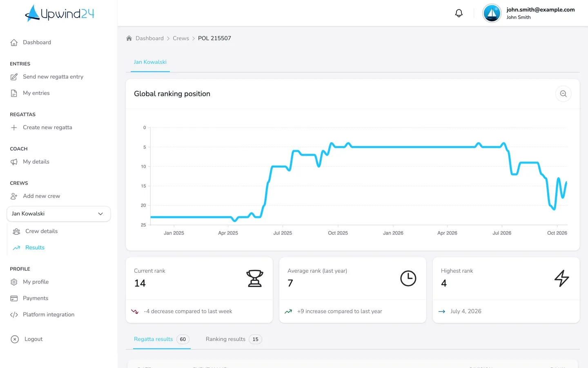
Task: Open the Upwind24 logo
Action: (60, 13)
